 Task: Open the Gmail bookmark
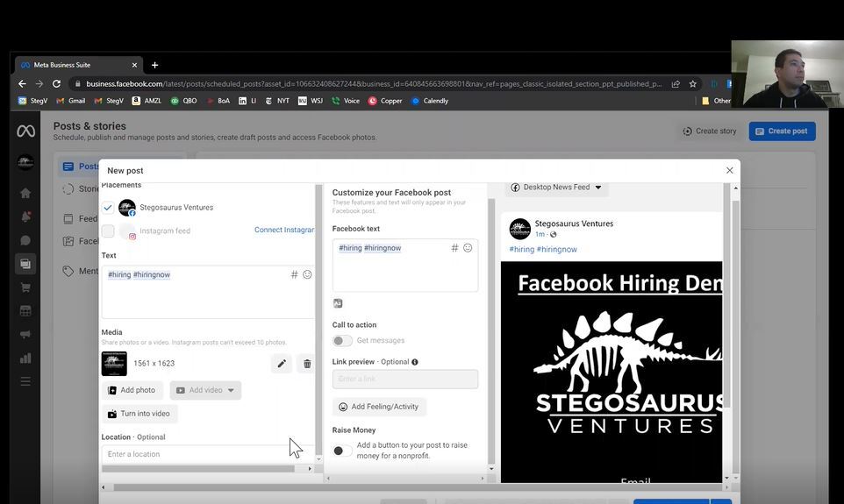pyautogui.click(x=71, y=101)
